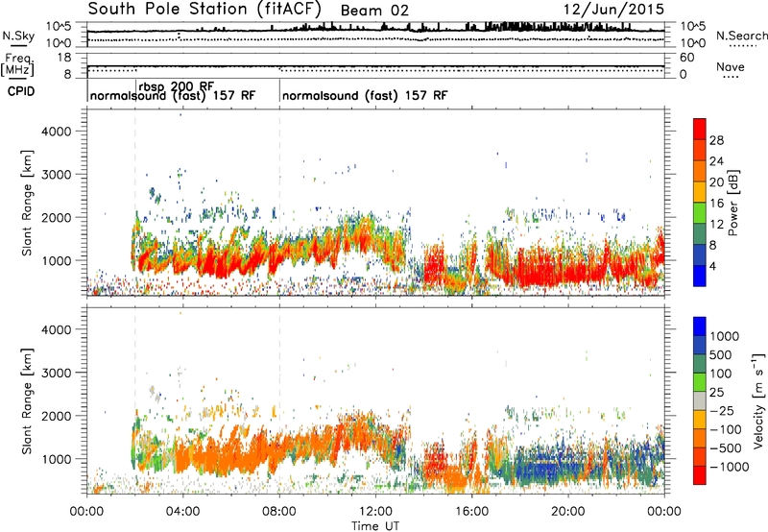Viewport: 768px width, 532px height.
Task: Click the 'South Pole Station (fitACF)' title
Action: point(204,9)
